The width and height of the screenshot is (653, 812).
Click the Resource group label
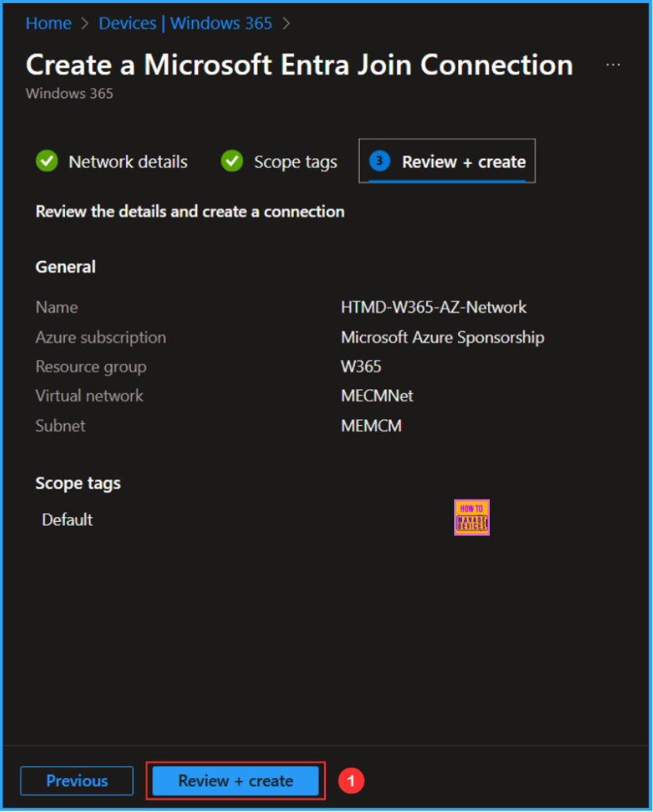coord(91,366)
